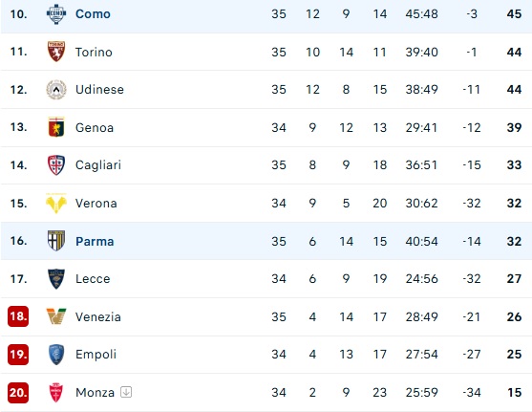The image size is (532, 412).
Task: Click the red rank 18 badge
Action: pos(18,316)
